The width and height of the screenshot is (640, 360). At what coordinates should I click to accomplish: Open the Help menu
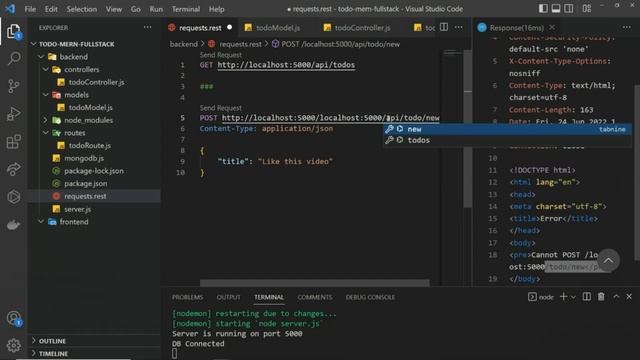click(216, 9)
